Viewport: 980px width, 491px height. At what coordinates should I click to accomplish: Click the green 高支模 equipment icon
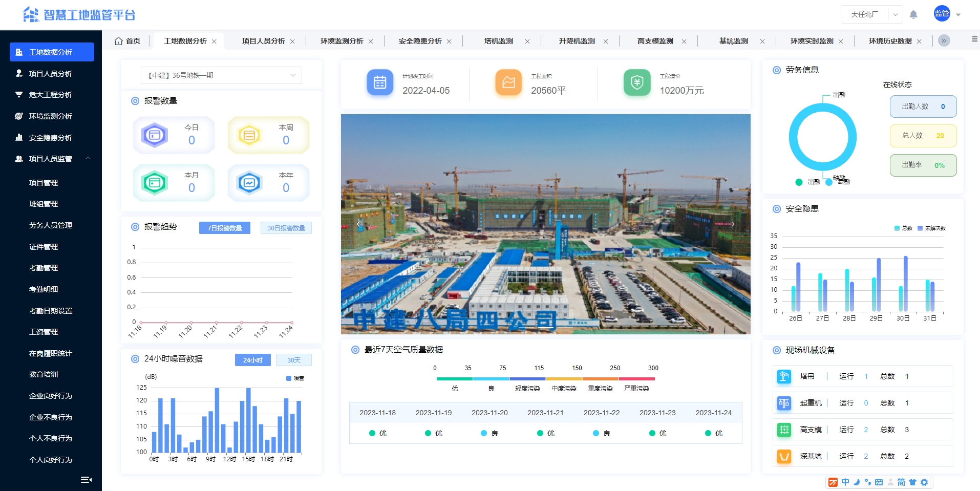click(784, 430)
